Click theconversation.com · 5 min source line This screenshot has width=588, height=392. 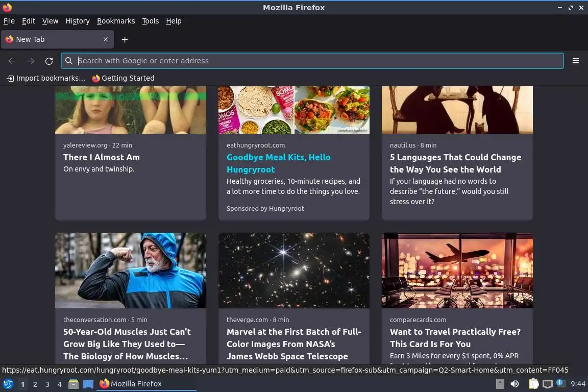[105, 320]
